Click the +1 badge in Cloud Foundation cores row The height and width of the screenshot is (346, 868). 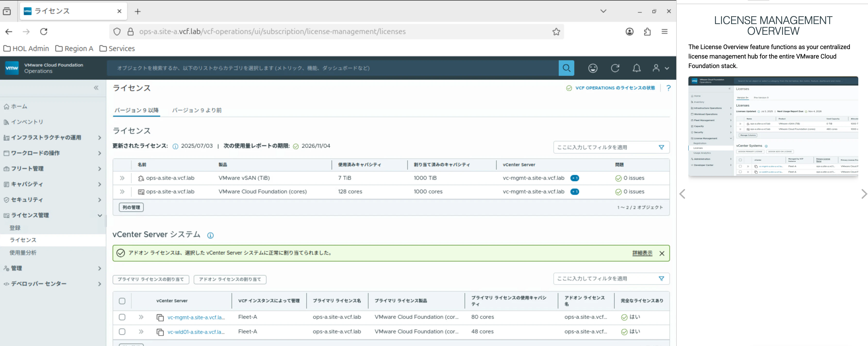575,191
